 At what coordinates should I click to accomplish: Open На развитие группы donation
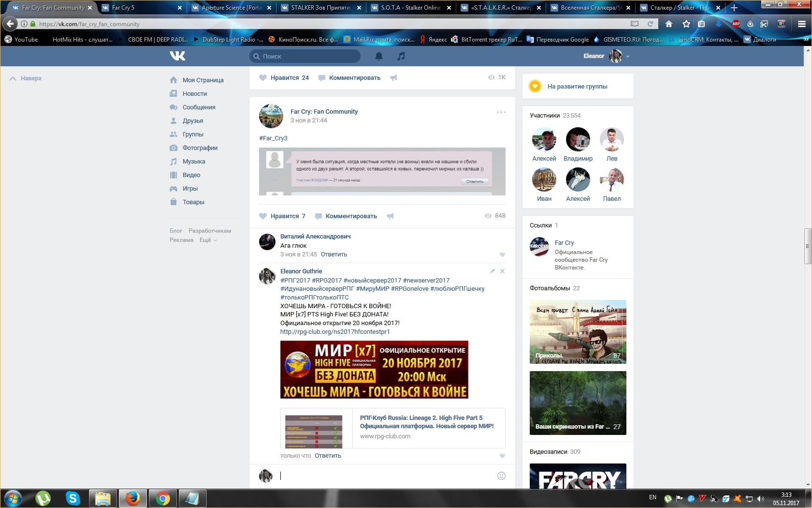point(578,87)
